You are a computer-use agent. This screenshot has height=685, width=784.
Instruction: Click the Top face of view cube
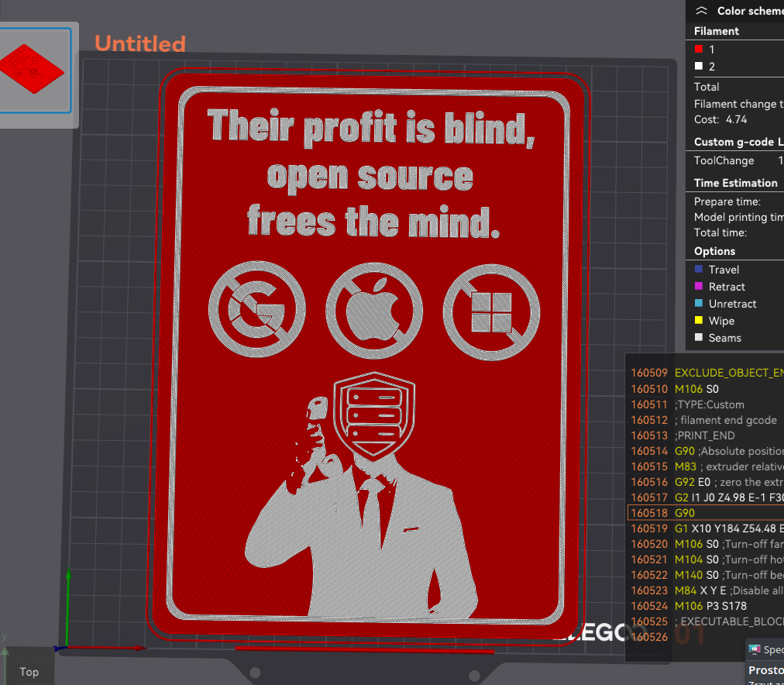point(29,672)
